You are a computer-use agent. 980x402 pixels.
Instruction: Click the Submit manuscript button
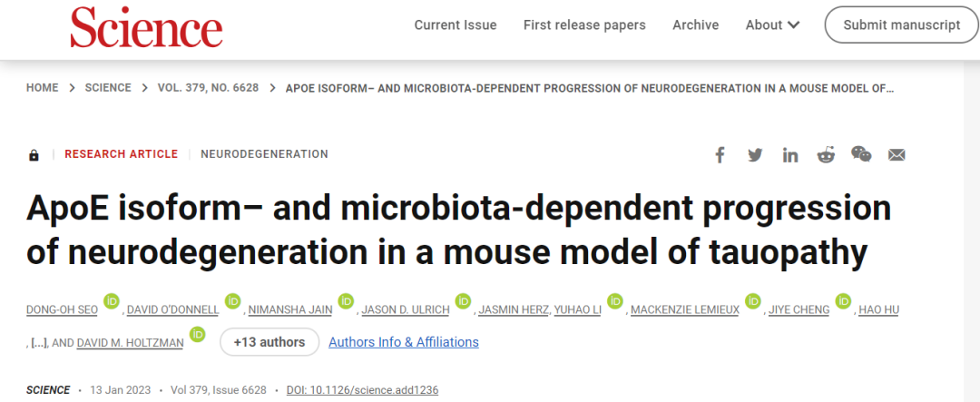pos(902,25)
